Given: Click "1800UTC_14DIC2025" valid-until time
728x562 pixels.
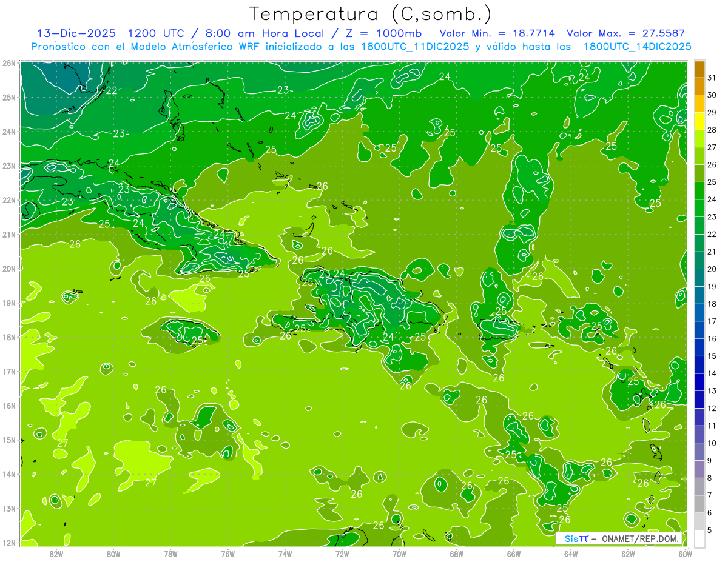Looking at the screenshot, I should [x=637, y=47].
